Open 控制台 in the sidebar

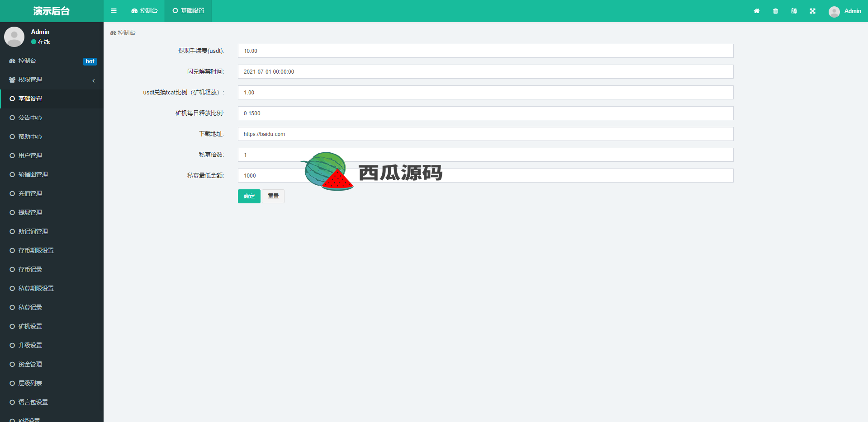52,61
